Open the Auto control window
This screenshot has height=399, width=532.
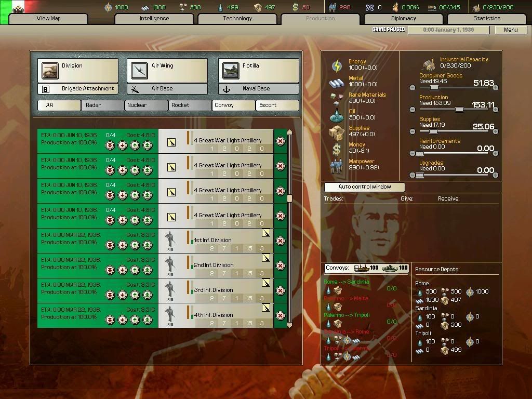[x=364, y=187]
